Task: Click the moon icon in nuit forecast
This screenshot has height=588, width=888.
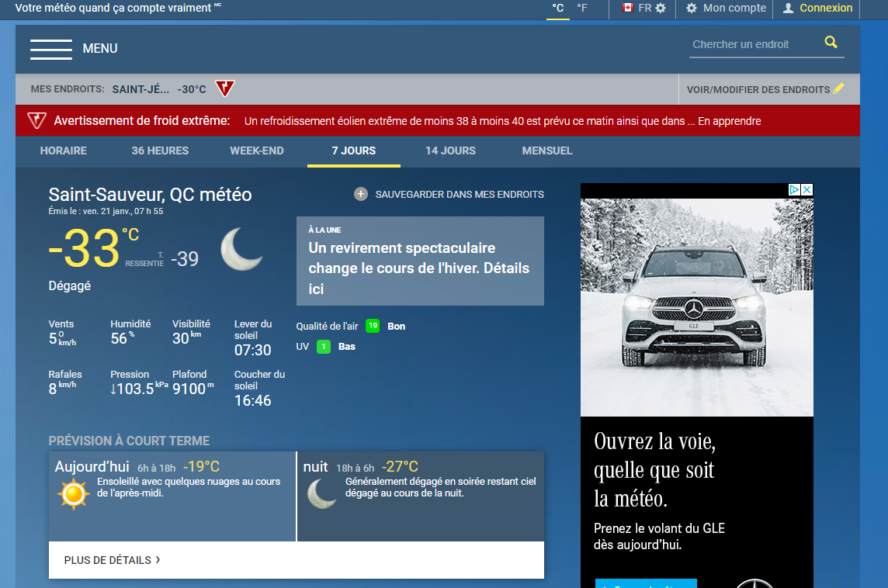Action: point(321,493)
